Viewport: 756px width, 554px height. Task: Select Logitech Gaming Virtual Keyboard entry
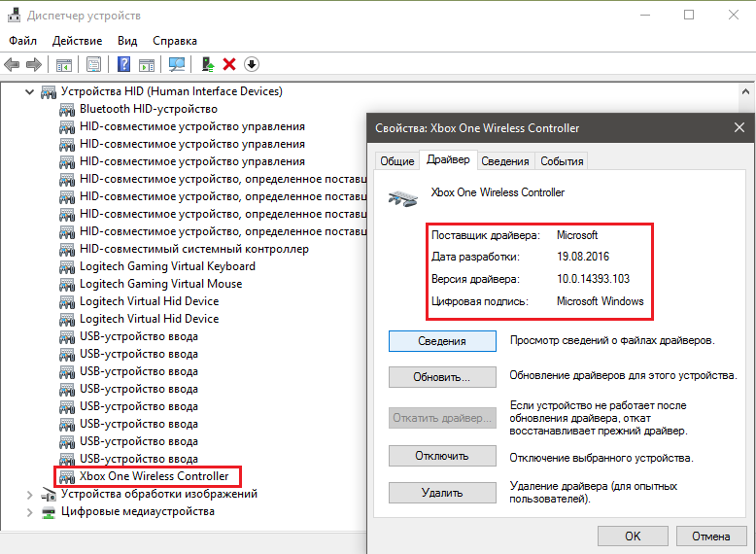coord(167,266)
